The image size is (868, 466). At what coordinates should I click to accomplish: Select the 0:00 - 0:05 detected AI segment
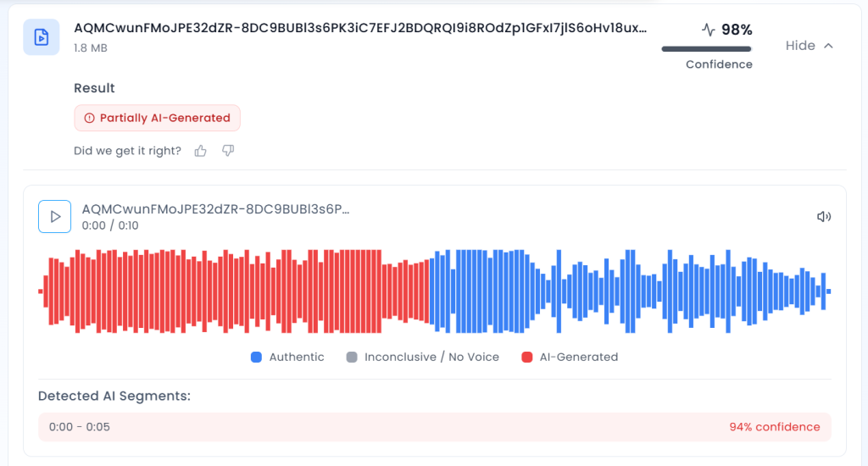tap(435, 427)
